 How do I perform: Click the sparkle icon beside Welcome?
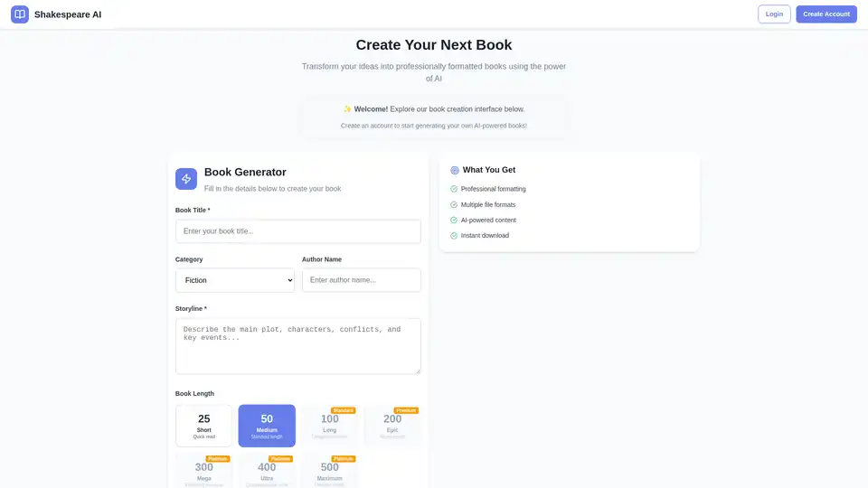(347, 109)
